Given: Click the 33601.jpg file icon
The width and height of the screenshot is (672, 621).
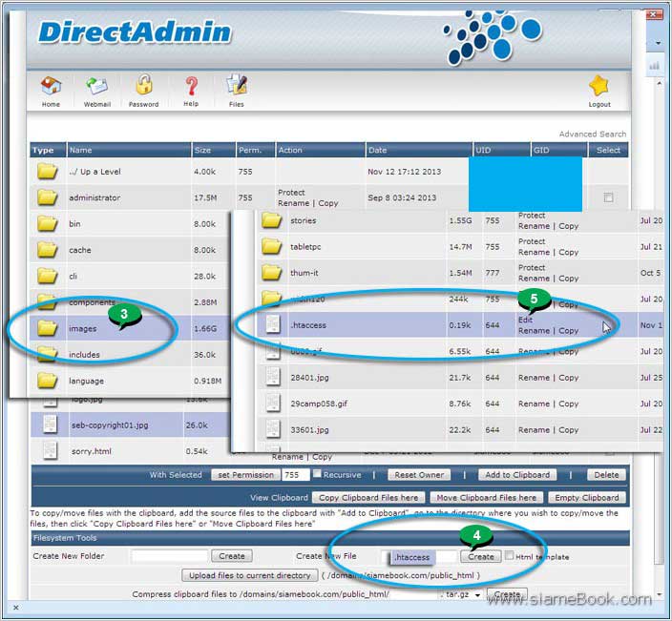Looking at the screenshot, I should (x=273, y=429).
